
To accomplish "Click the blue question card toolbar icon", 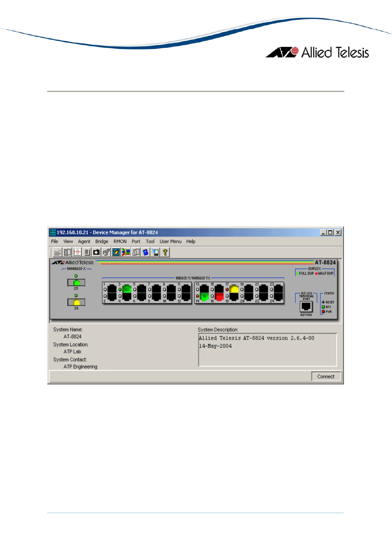I will click(145, 252).
